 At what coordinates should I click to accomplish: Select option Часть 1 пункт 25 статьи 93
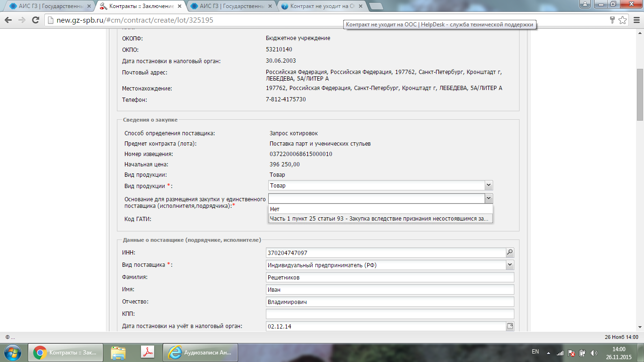(380, 218)
